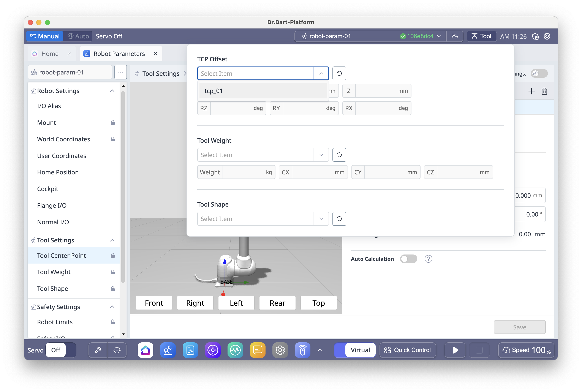The height and width of the screenshot is (392, 582).
Task: Select Tool Center Point item
Action: point(74,255)
